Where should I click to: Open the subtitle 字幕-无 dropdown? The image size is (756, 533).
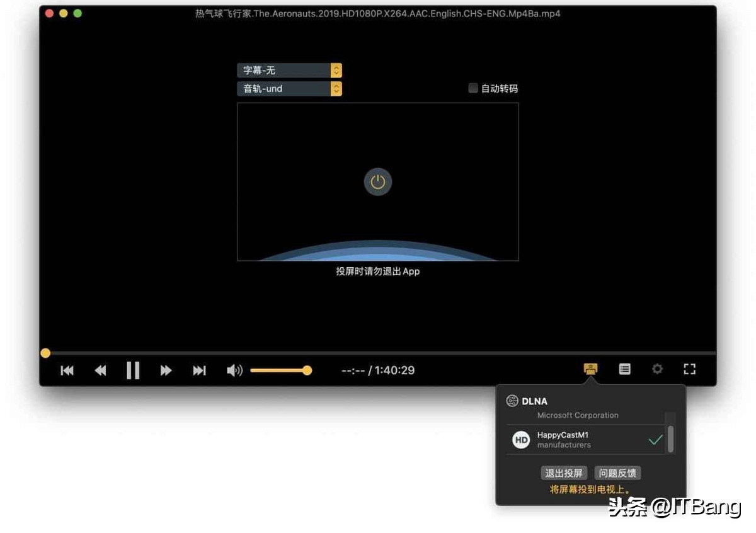[x=289, y=71]
